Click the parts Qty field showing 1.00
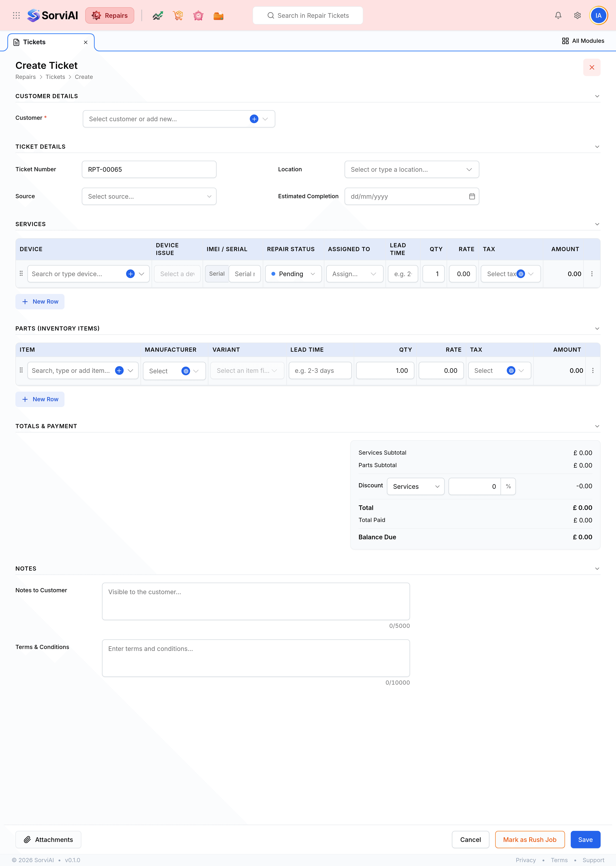This screenshot has height=866, width=616. (385, 370)
